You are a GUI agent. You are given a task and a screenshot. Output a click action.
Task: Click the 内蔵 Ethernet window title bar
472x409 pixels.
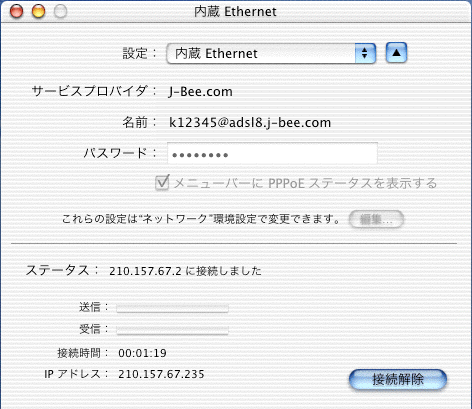tap(235, 12)
